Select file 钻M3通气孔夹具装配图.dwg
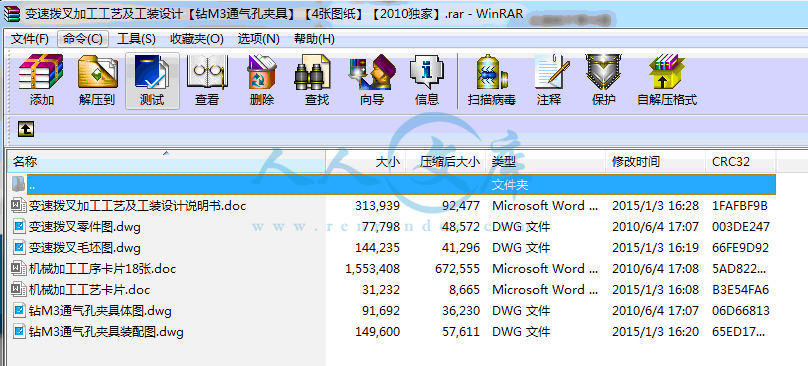This screenshot has height=366, width=808. point(106,331)
